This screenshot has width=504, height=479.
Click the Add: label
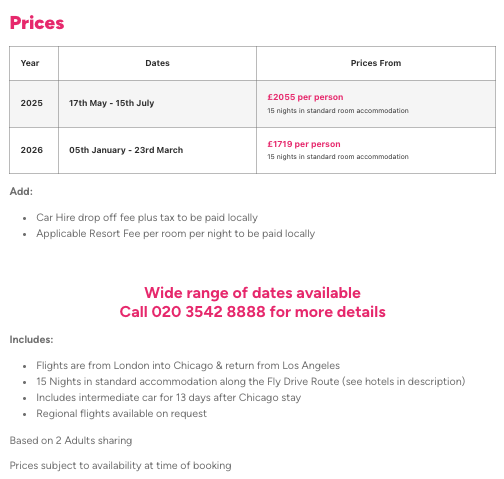pyautogui.click(x=21, y=191)
